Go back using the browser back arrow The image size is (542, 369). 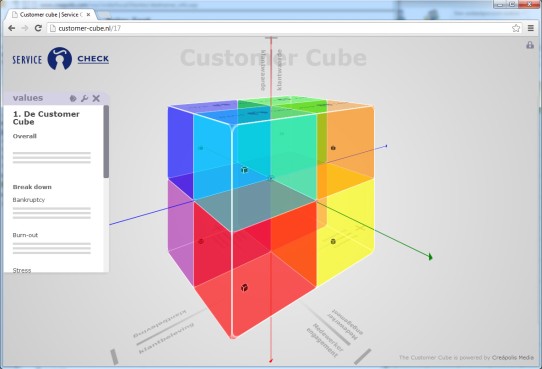pos(11,28)
